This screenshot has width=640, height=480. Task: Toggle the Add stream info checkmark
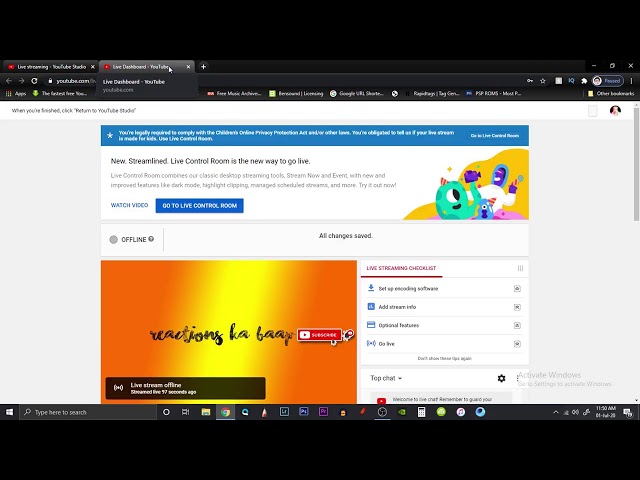click(x=517, y=307)
